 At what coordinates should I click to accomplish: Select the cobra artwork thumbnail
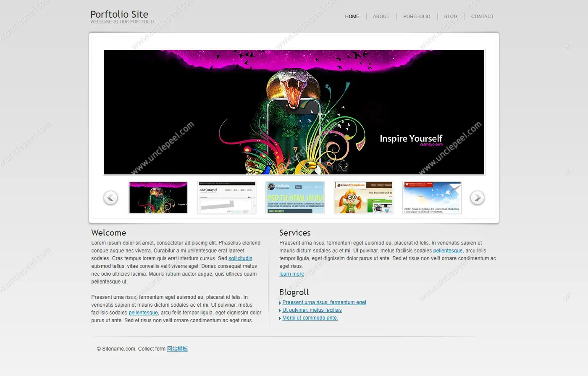[x=158, y=197]
